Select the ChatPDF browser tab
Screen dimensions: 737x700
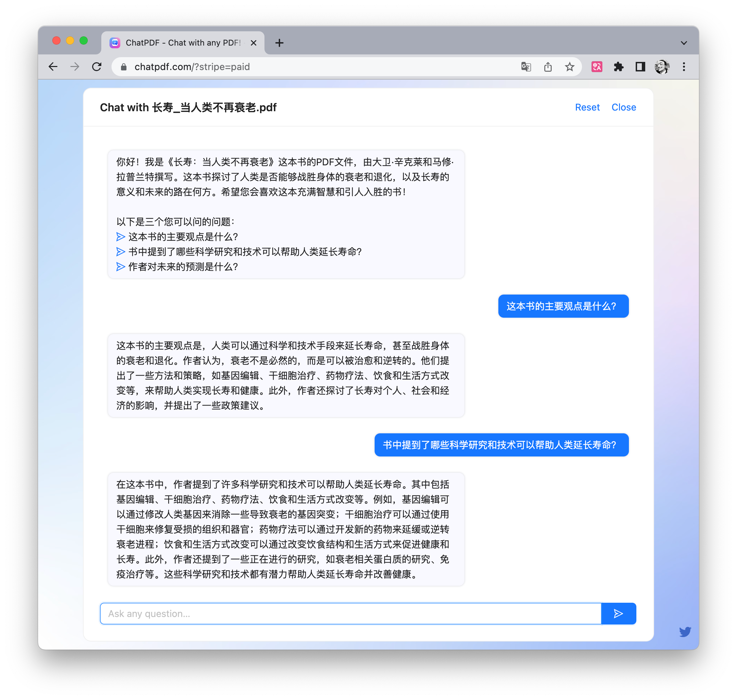click(x=183, y=43)
